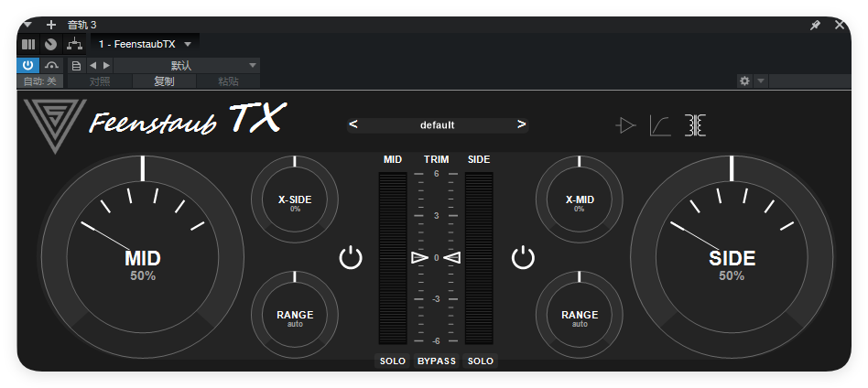
Task: Click the X-SIDE knob
Action: 295,199
